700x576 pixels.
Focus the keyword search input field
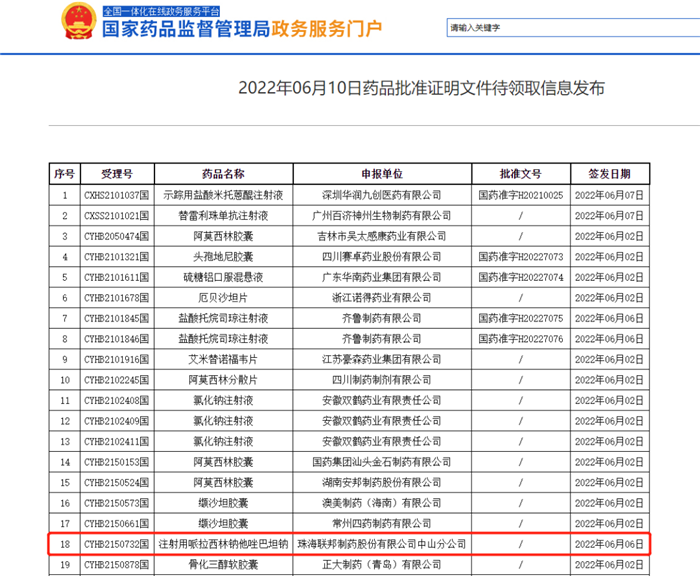(x=573, y=28)
